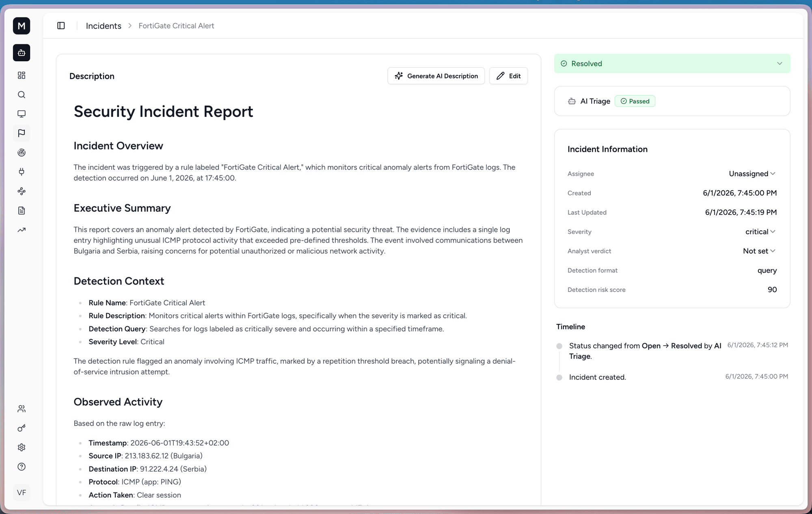Click the Incident Information heading

coord(607,149)
